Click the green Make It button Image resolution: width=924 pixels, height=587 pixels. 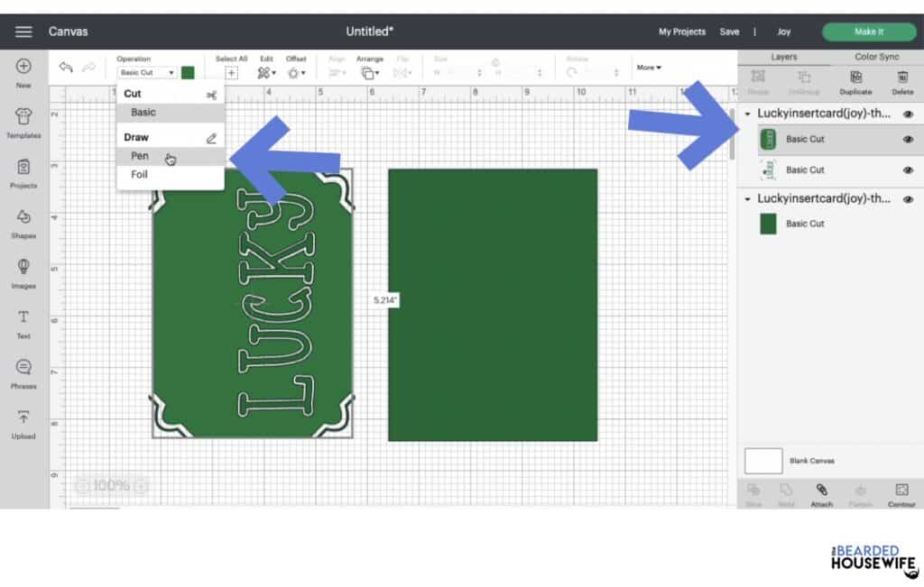tap(868, 32)
